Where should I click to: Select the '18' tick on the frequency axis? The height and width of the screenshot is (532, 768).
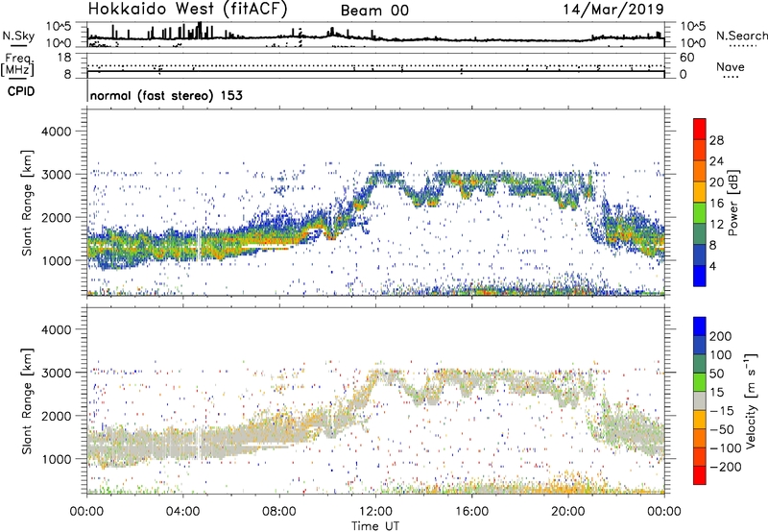coord(64,58)
